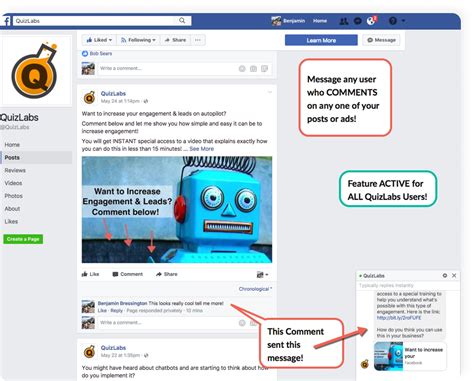Open the notifications globe icon
This screenshot has height=381, width=474.
pyautogui.click(x=371, y=21)
